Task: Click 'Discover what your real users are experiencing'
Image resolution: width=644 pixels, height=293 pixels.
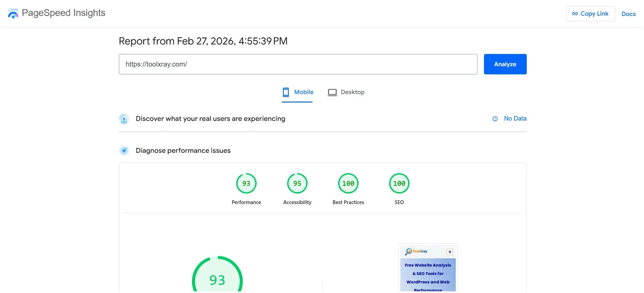Action: 210,118
